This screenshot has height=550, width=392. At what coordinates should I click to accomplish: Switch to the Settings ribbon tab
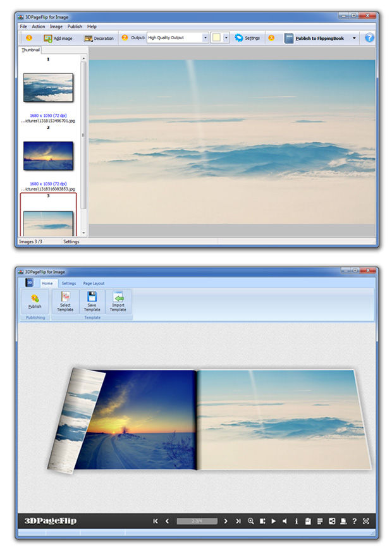point(69,283)
